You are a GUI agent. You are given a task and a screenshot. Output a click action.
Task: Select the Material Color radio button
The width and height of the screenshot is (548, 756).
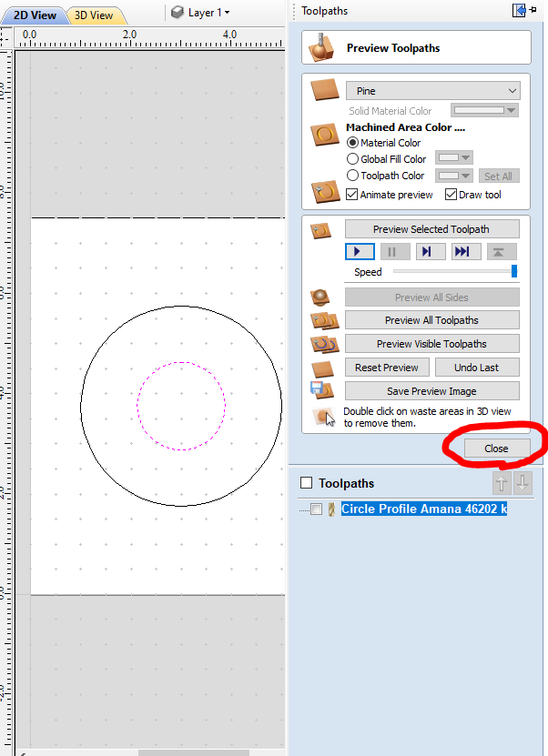point(352,143)
